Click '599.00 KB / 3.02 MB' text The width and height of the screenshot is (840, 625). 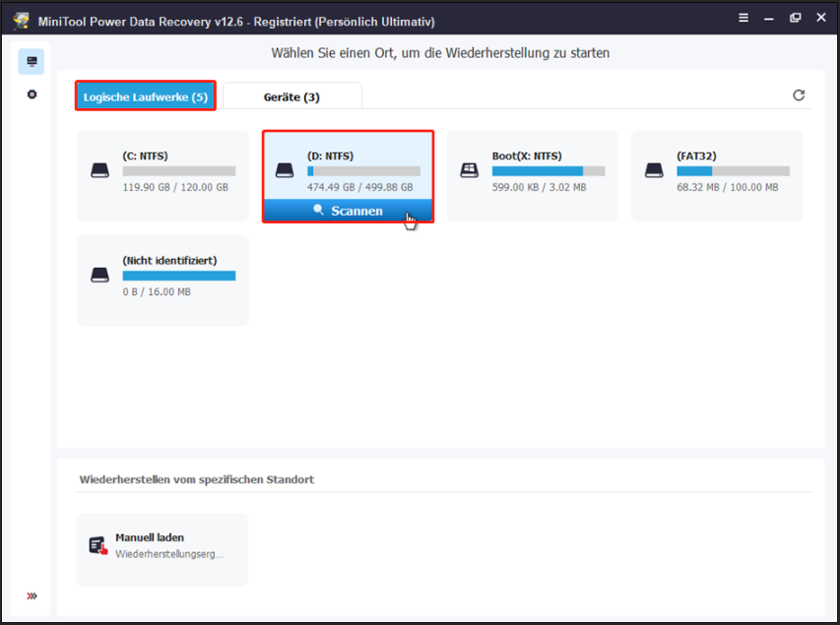[x=540, y=187]
